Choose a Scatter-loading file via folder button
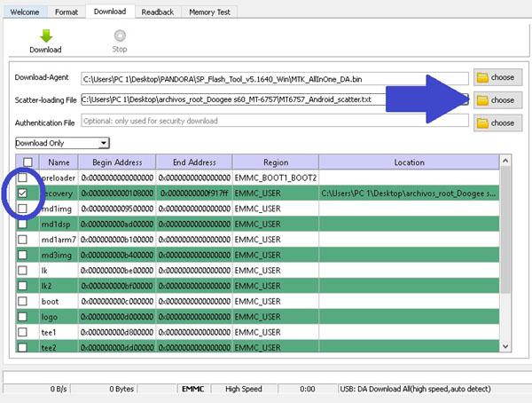 coord(497,100)
